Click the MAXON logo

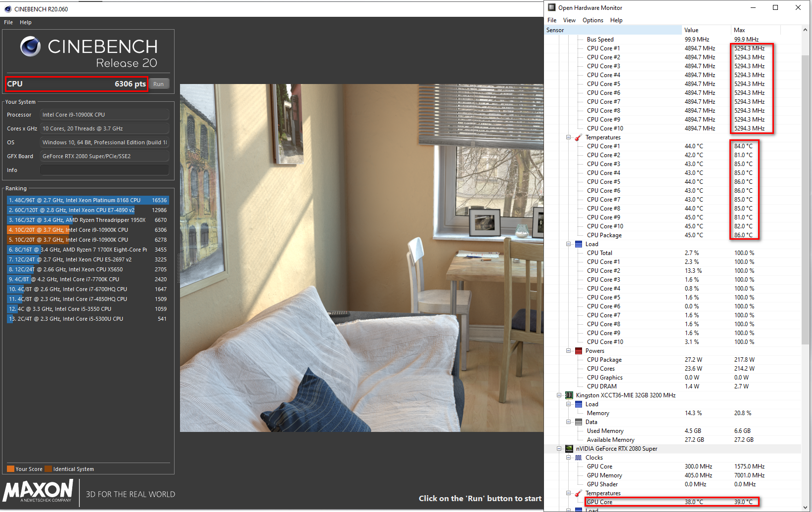(x=38, y=491)
